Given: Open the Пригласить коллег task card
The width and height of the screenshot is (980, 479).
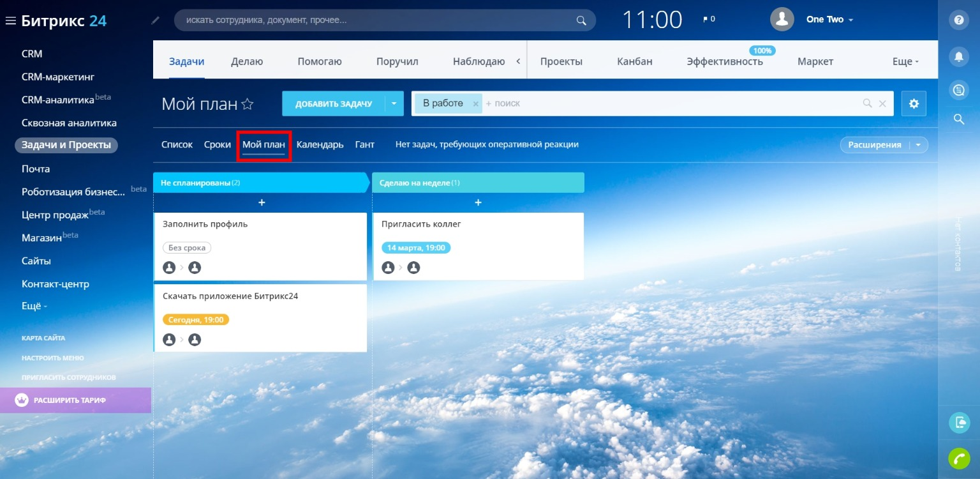Looking at the screenshot, I should click(x=478, y=247).
